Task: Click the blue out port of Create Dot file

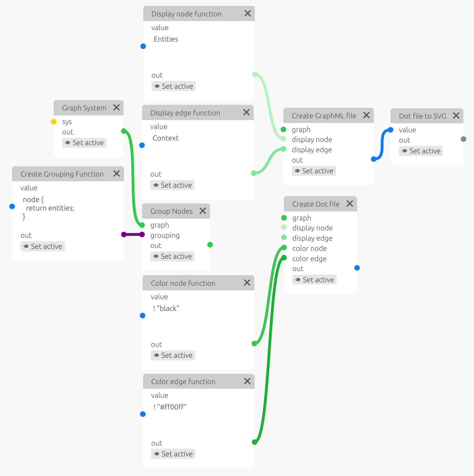Action: coord(357,268)
